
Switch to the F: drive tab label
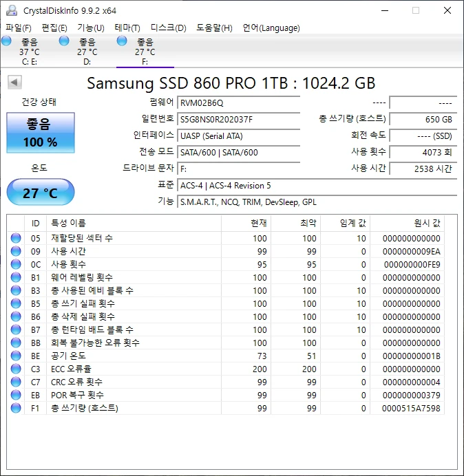click(x=145, y=62)
